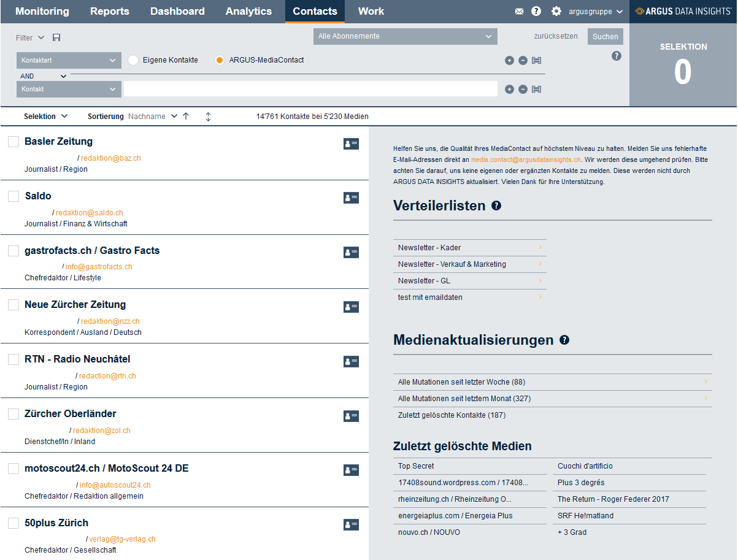The height and width of the screenshot is (560, 738).
Task: Remove the Kontakt filter row
Action: [x=523, y=89]
